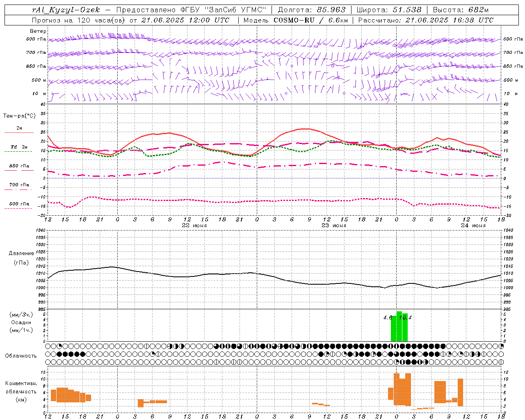Click the Ветер wind panel label
This screenshot has width=525, height=420.
(38, 31)
